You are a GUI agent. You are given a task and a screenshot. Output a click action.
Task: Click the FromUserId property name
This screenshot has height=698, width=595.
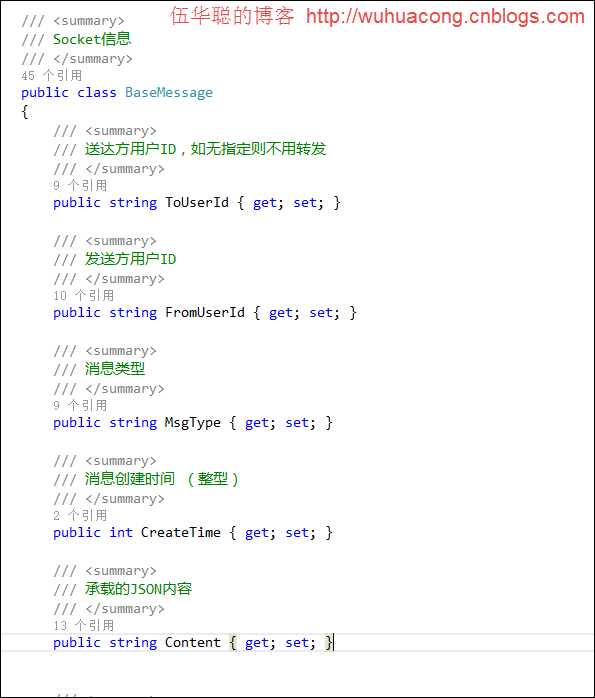point(205,312)
